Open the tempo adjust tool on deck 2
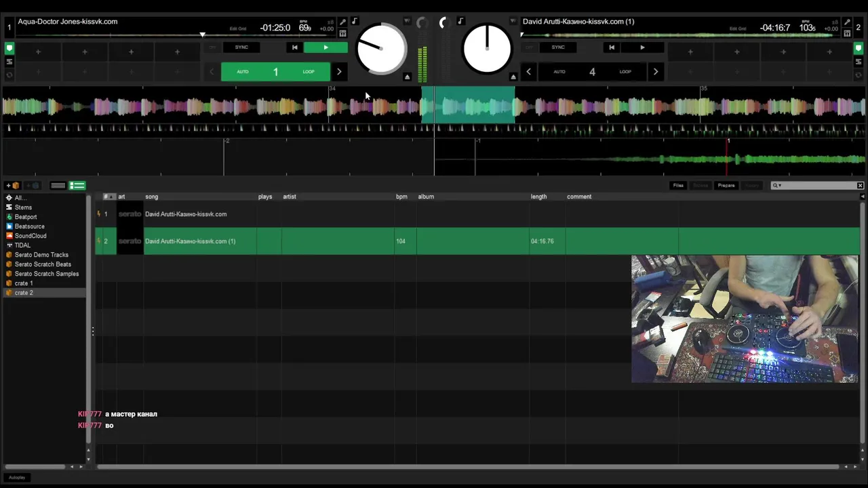Viewport: 868px width, 488px height. pos(847,22)
